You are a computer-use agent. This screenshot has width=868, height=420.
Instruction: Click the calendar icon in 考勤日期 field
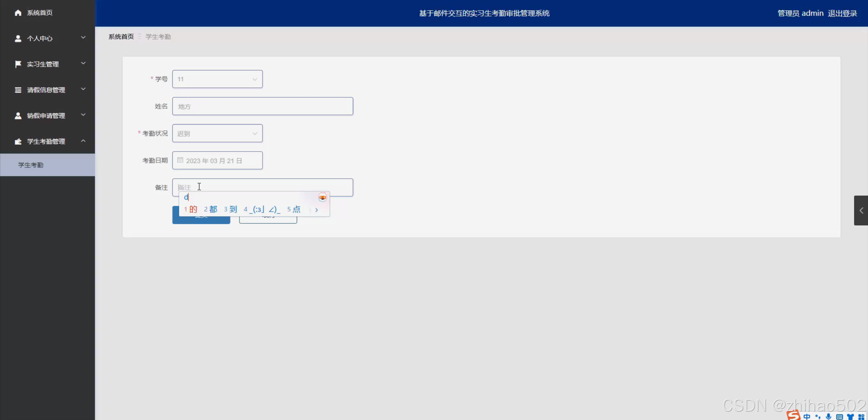tap(180, 160)
